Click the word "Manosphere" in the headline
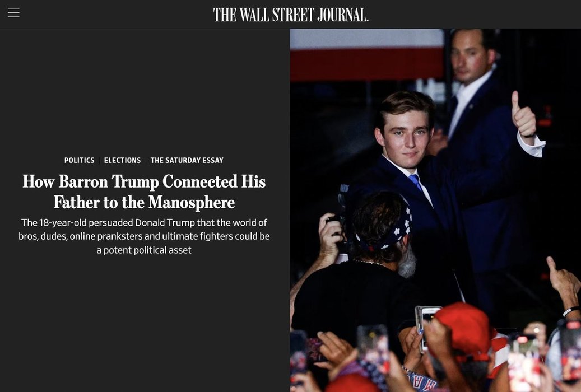 (191, 202)
